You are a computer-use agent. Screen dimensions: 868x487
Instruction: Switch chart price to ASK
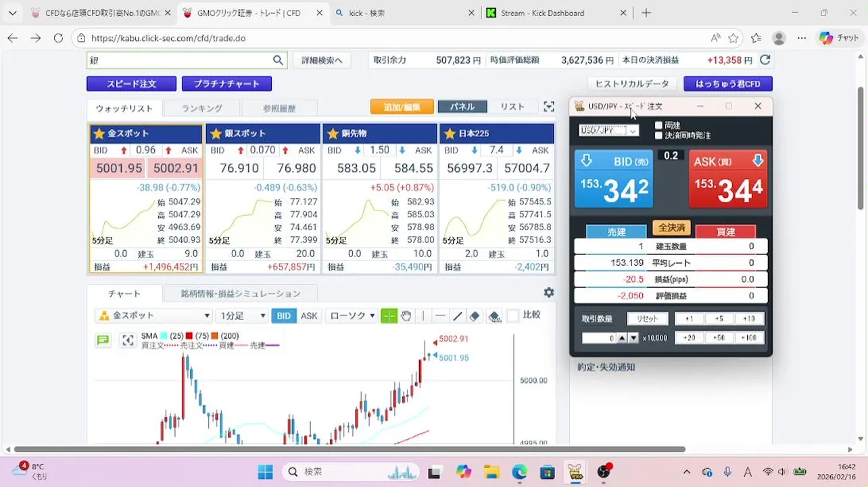click(309, 316)
